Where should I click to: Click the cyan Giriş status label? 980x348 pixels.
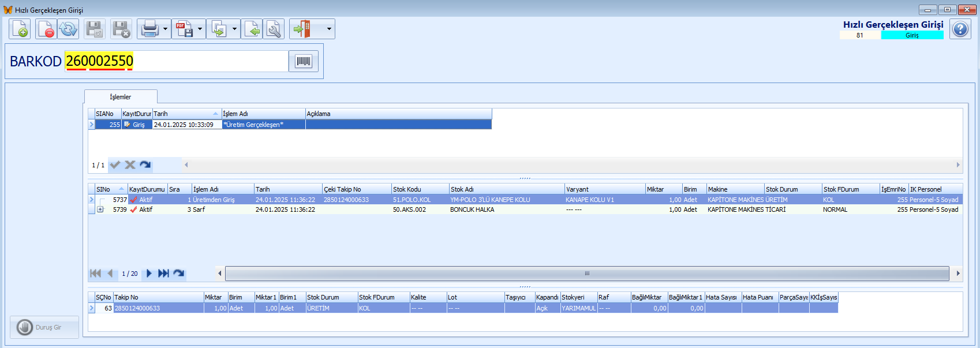point(912,35)
